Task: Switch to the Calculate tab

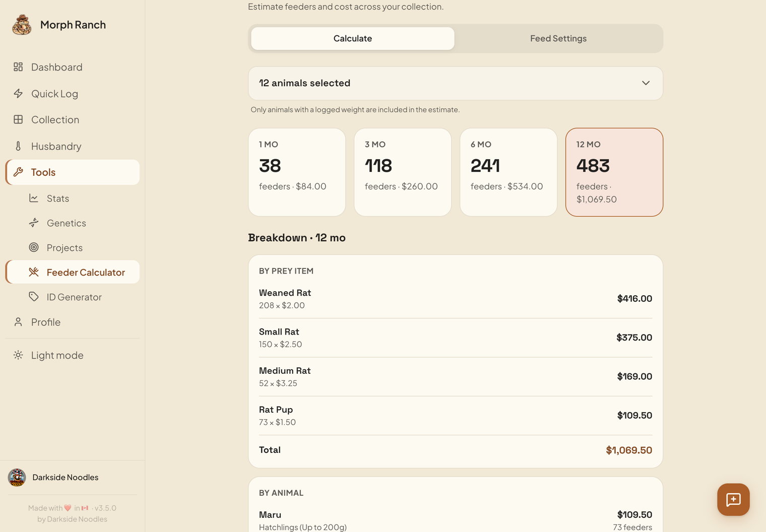Action: (x=353, y=38)
